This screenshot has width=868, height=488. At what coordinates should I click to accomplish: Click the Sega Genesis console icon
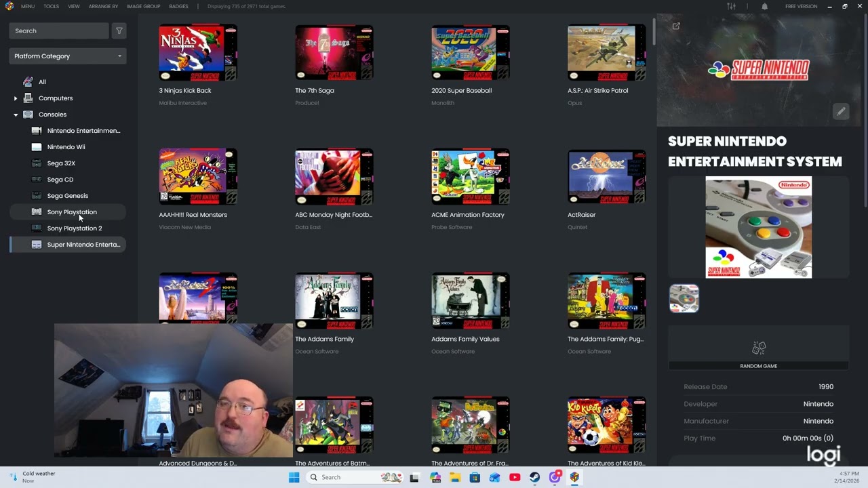37,196
